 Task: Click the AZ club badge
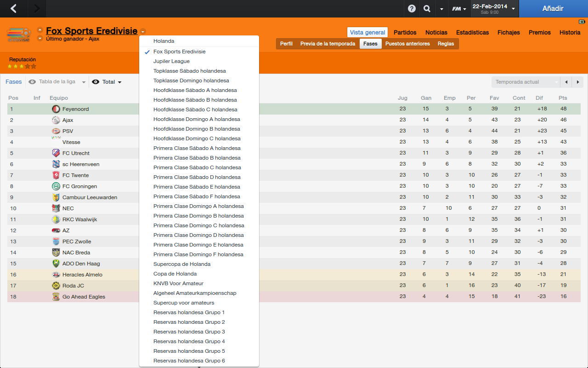(x=56, y=230)
